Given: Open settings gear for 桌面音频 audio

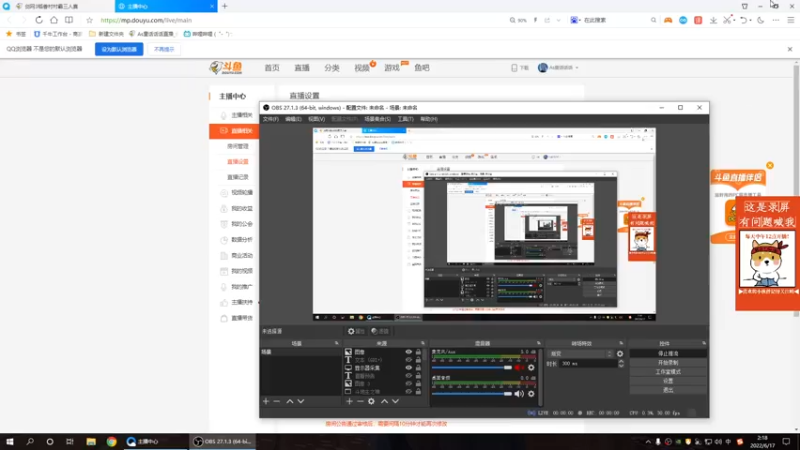Looking at the screenshot, I should [531, 394].
